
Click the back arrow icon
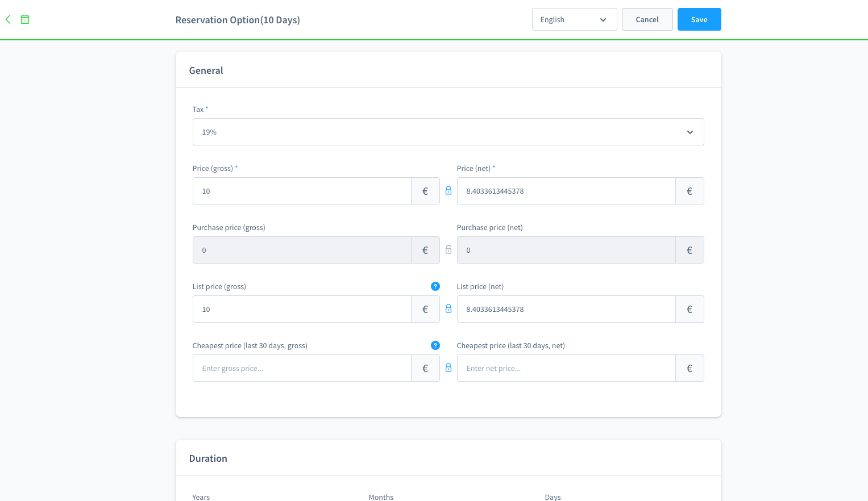coord(8,19)
